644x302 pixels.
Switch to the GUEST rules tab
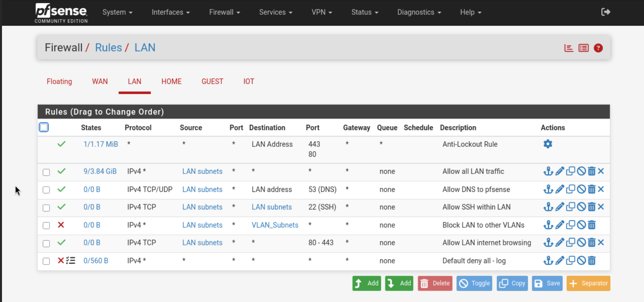tap(212, 81)
